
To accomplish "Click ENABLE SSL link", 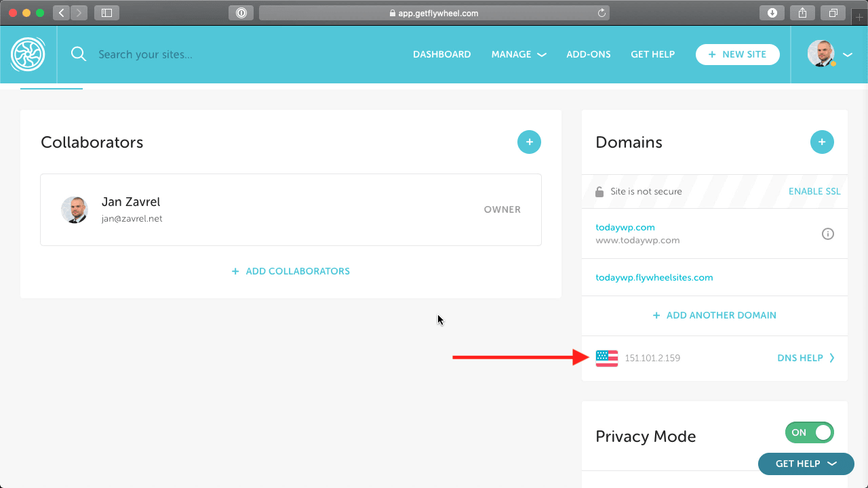I will coord(814,192).
